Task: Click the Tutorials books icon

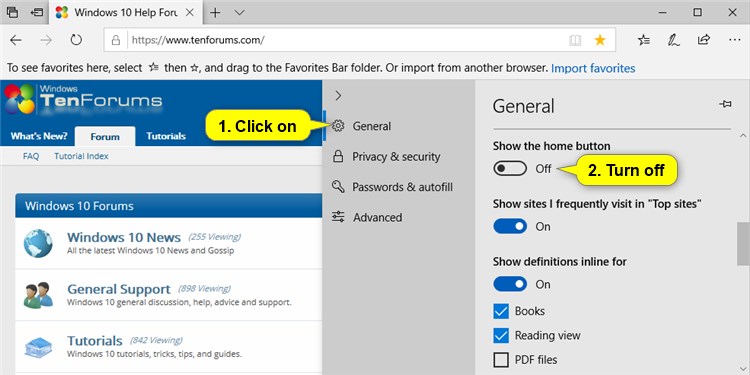Action: pos(38,348)
